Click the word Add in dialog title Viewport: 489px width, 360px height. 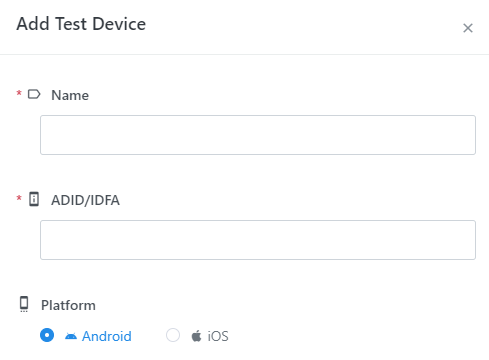click(33, 24)
